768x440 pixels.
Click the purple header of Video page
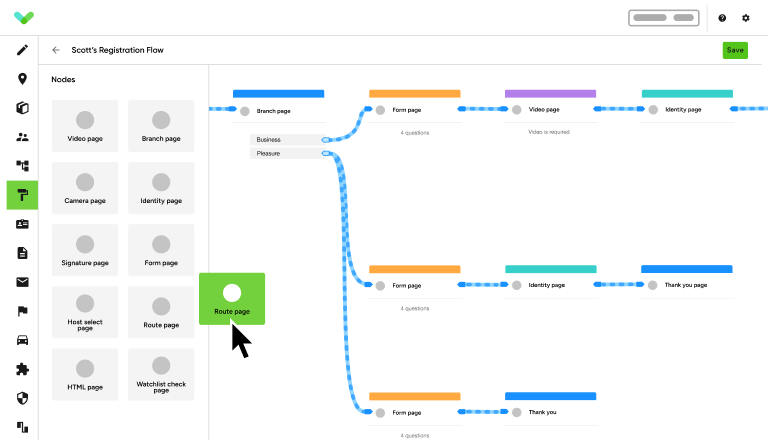coord(551,94)
